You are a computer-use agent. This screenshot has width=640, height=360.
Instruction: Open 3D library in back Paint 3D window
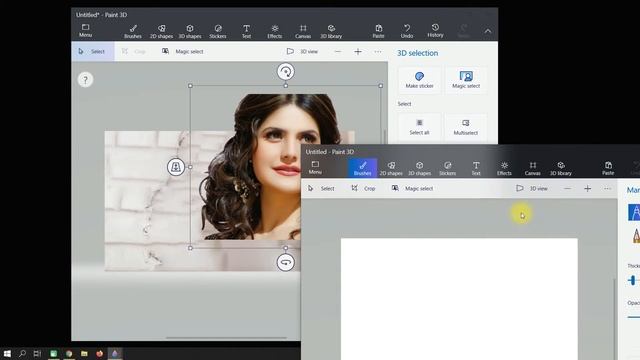(x=331, y=31)
